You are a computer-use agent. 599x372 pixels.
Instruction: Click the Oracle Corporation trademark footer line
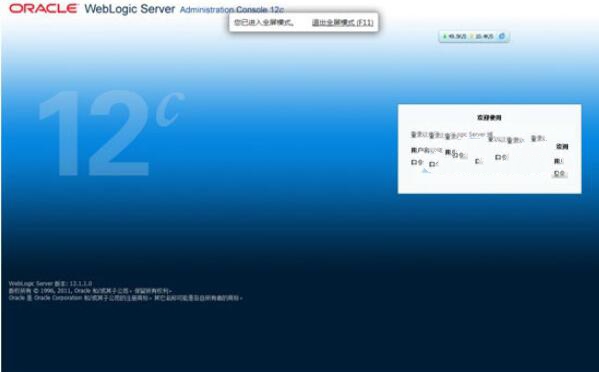[125, 298]
